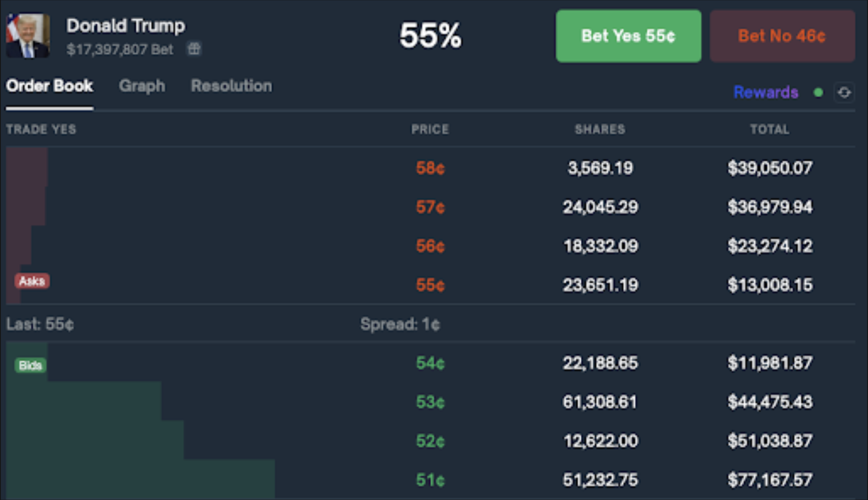Choose the 52¢ bid price

[430, 441]
